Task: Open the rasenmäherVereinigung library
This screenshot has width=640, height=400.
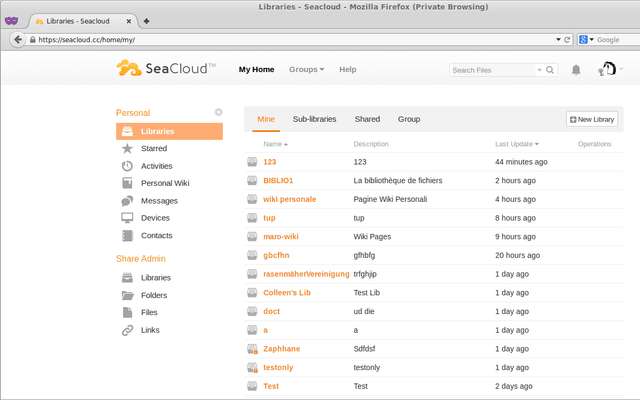Action: (306, 274)
